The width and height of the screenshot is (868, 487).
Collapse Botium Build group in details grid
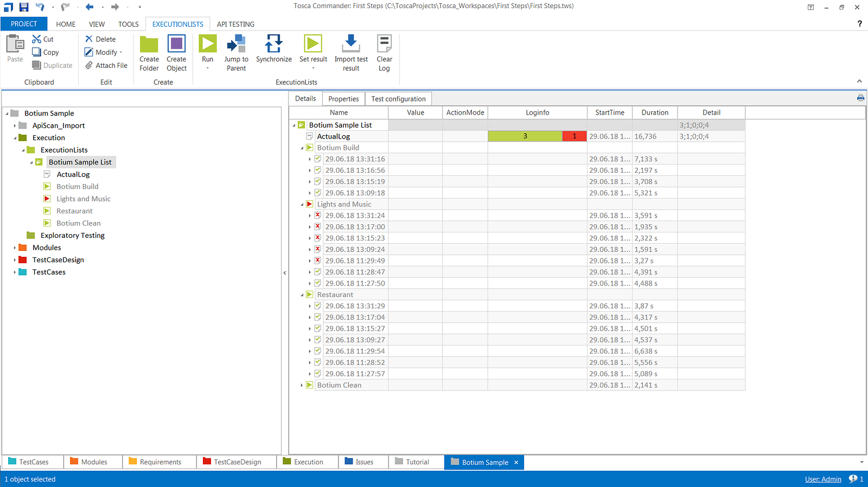point(302,148)
